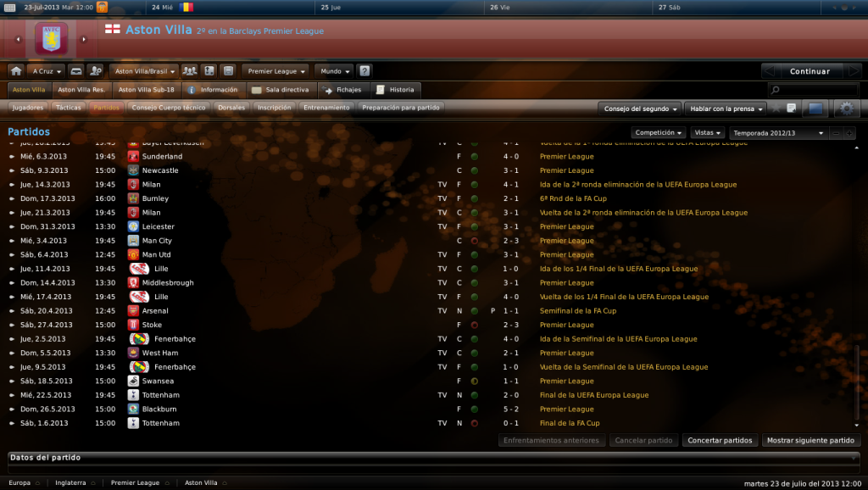
Task: Open the Vistas dropdown
Action: pyautogui.click(x=707, y=133)
